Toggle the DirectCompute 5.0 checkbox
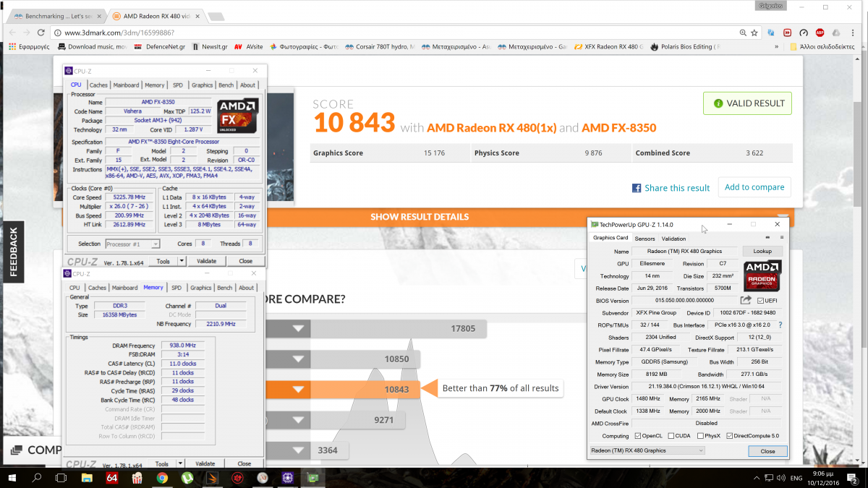Viewport: 868px width, 488px height. 730,436
